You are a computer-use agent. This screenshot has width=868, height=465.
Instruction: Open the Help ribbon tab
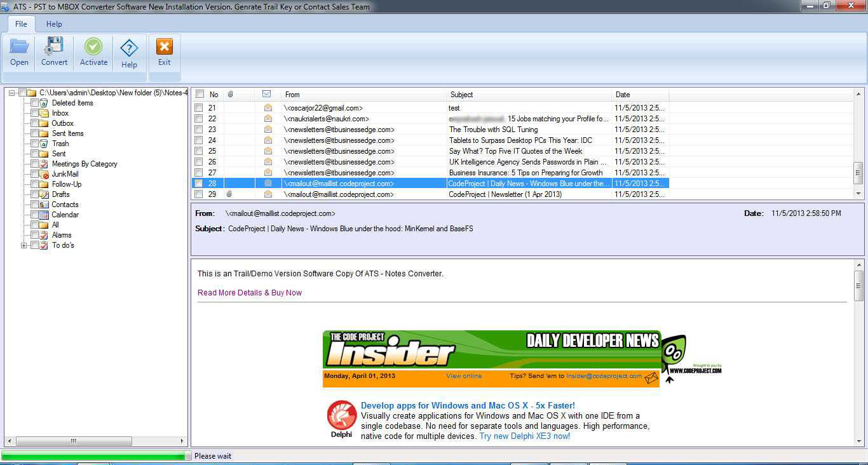[x=54, y=24]
